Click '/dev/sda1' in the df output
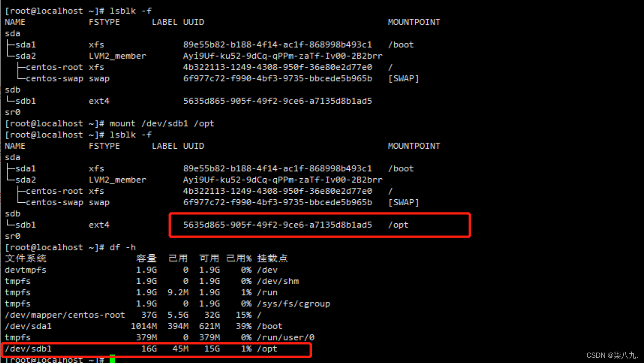The image size is (644, 363). coord(28,326)
